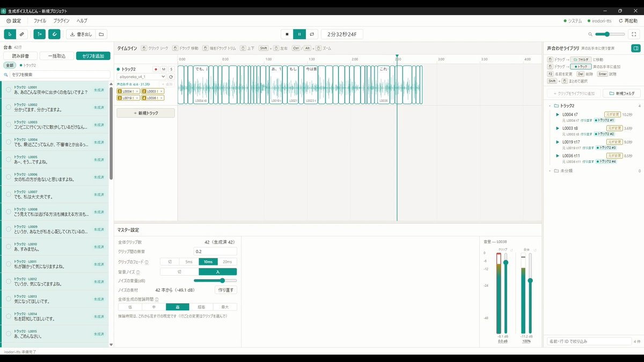
Task: Remove L0003 voice sample chip
Action: (x=161, y=91)
